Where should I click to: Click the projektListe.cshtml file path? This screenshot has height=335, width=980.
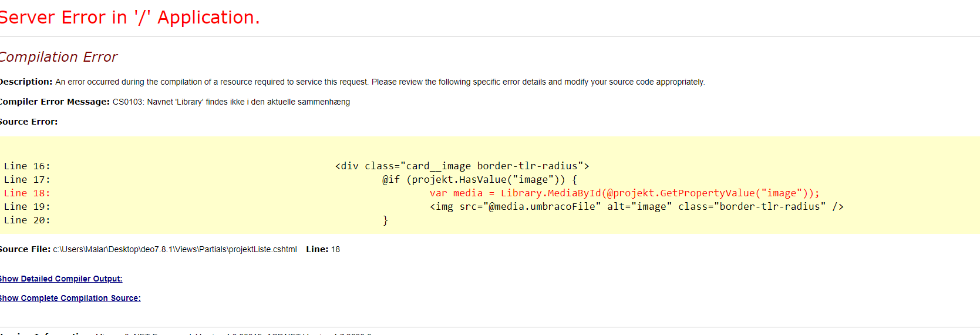point(175,249)
